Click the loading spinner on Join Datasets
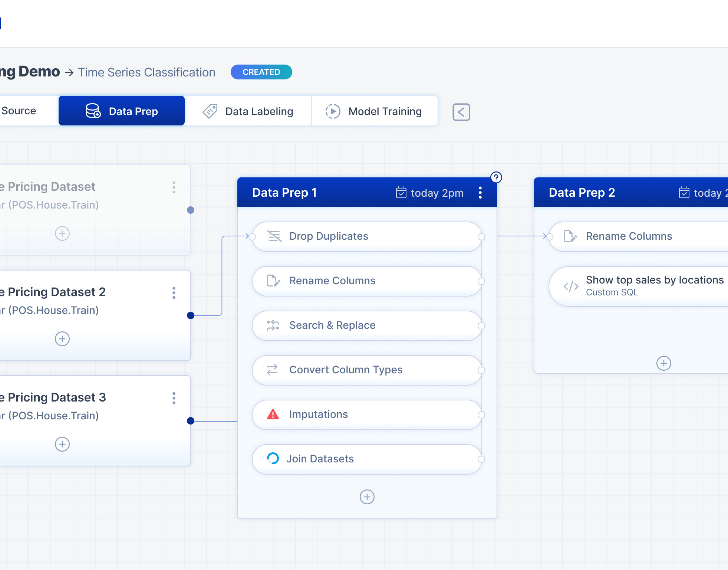The height and width of the screenshot is (570, 728). (x=273, y=459)
